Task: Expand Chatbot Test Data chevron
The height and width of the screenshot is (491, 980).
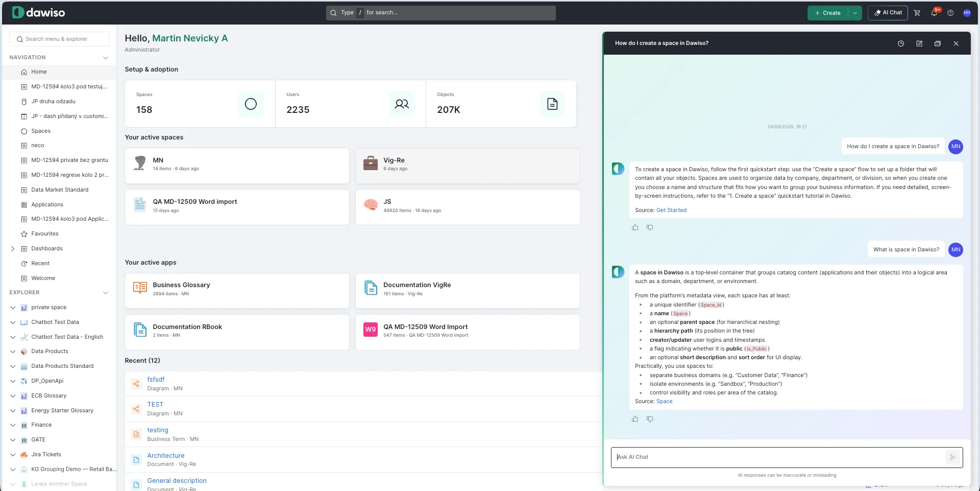Action: click(x=13, y=322)
